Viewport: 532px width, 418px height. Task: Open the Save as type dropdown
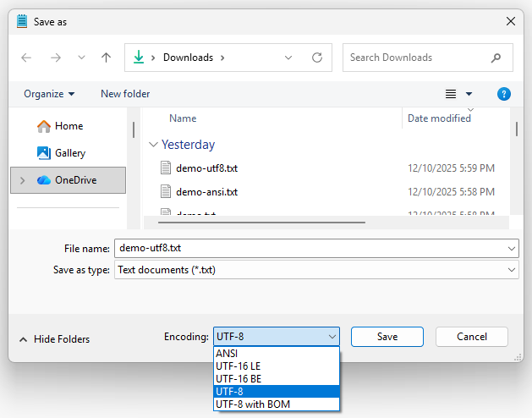pos(513,270)
